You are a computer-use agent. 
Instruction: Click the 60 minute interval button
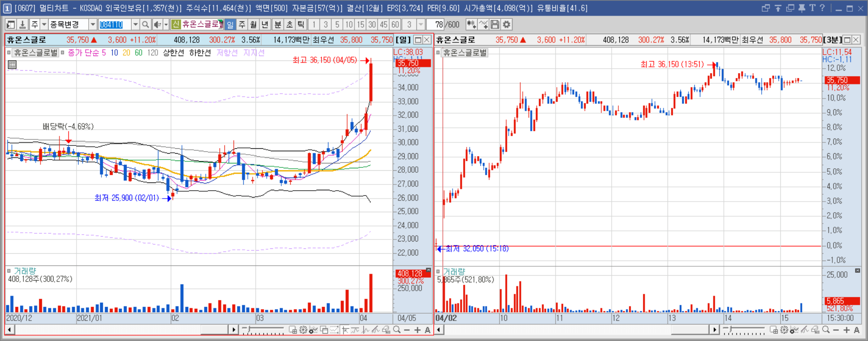[395, 24]
